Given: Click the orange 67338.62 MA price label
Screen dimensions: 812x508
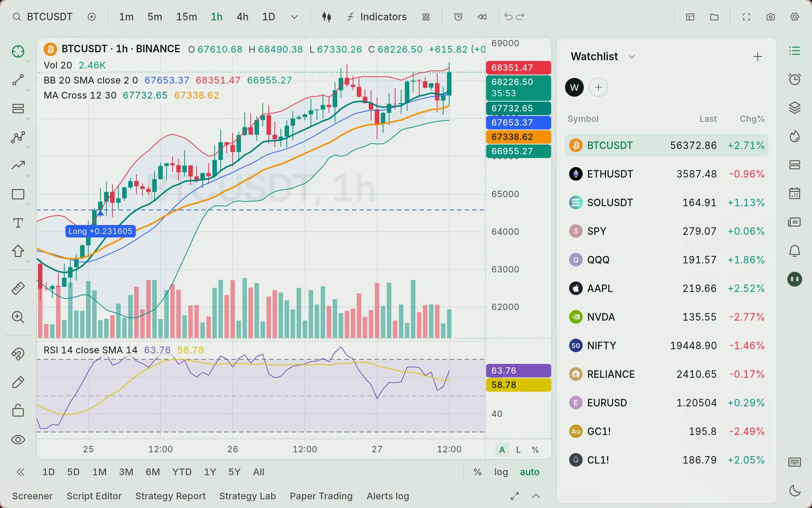Looking at the screenshot, I should point(518,137).
